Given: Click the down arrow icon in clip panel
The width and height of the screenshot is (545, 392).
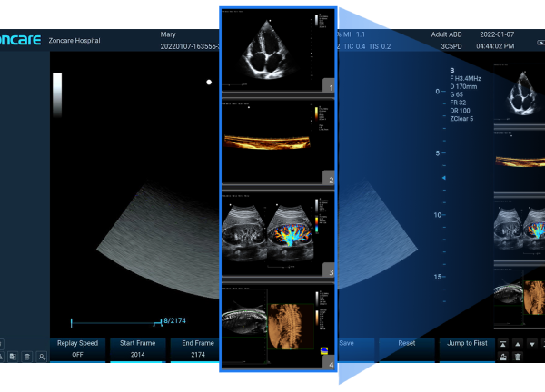Looking at the screenshot, I should tap(532, 344).
